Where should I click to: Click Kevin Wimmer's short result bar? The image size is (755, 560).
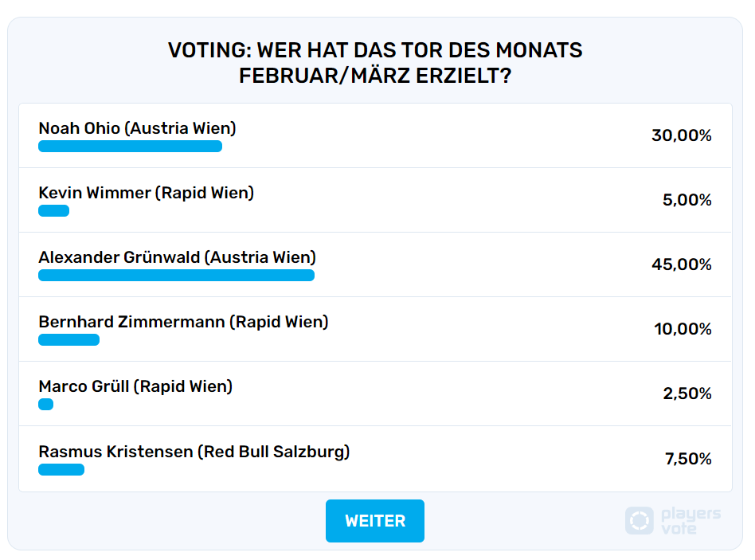53,210
